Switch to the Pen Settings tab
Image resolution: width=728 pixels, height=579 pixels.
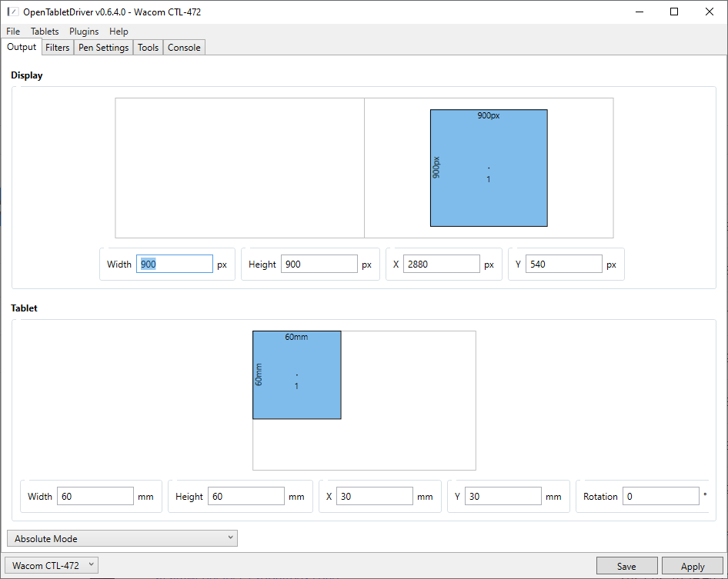tap(103, 48)
